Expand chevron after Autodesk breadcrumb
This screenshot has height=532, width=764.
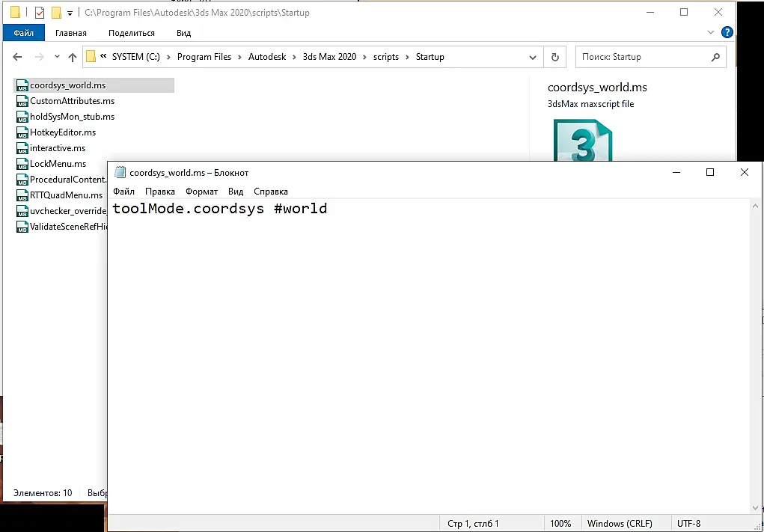294,57
